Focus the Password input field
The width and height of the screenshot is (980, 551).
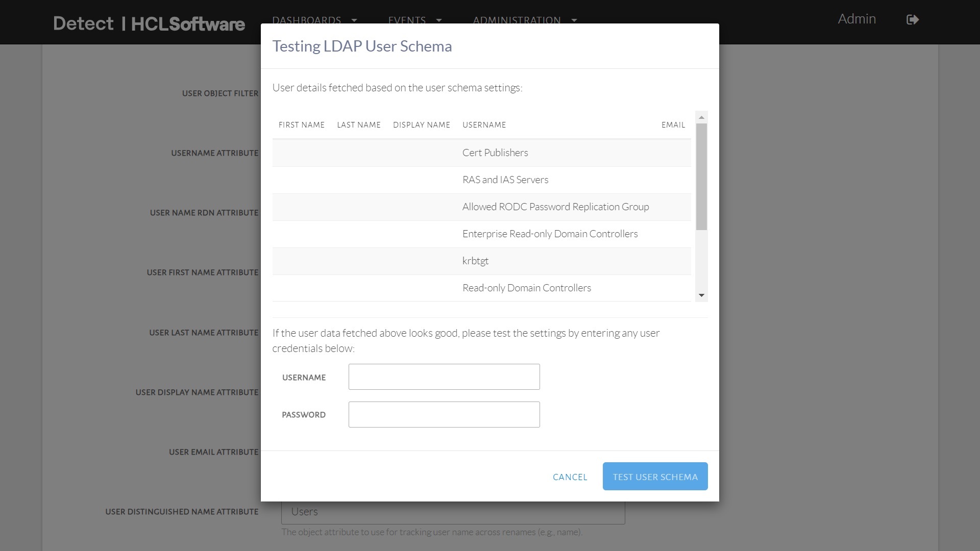pos(444,414)
